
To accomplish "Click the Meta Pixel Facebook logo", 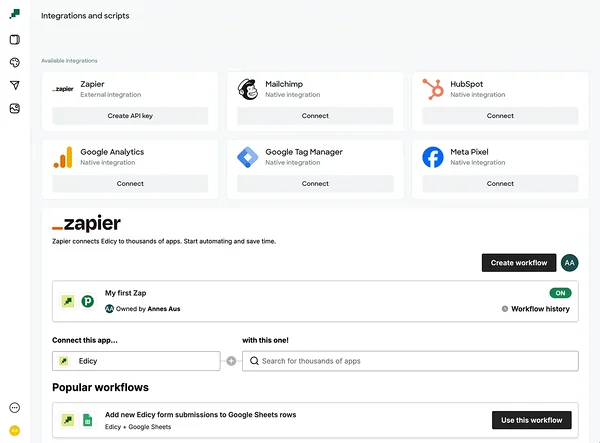I will 433,157.
